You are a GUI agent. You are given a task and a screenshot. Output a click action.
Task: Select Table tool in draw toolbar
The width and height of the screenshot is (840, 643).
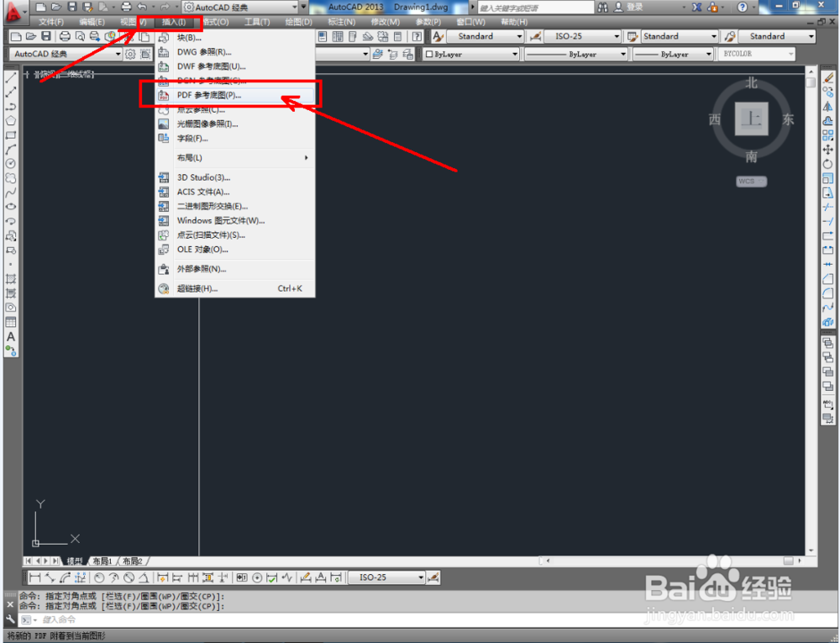tap(11, 323)
